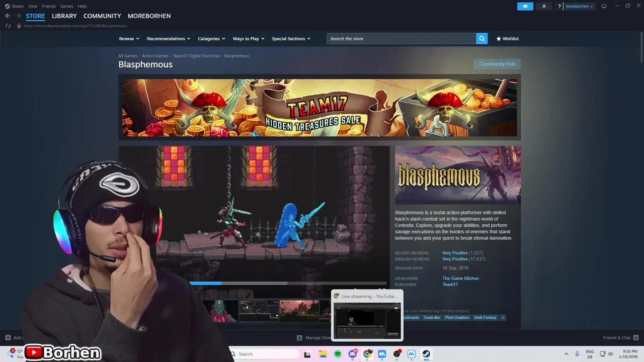Viewport: 644px width, 362px height.
Task: Switch to Big Picture mode icon
Action: point(604,6)
